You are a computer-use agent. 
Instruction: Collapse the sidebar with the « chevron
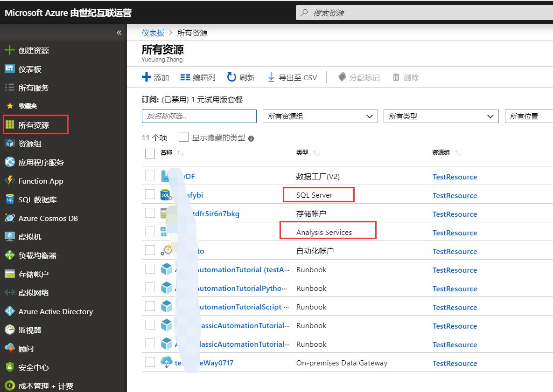(x=119, y=33)
